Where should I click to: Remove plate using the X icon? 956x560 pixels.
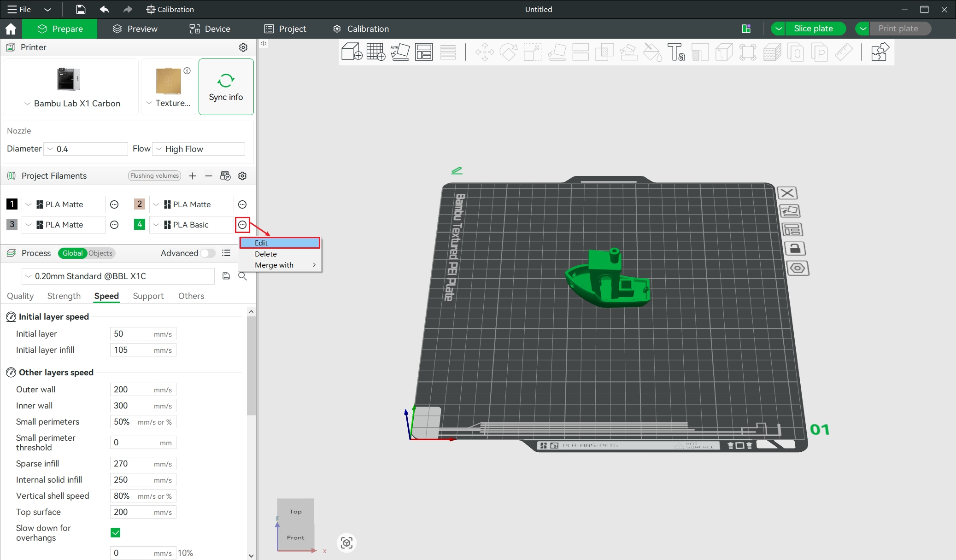point(787,193)
